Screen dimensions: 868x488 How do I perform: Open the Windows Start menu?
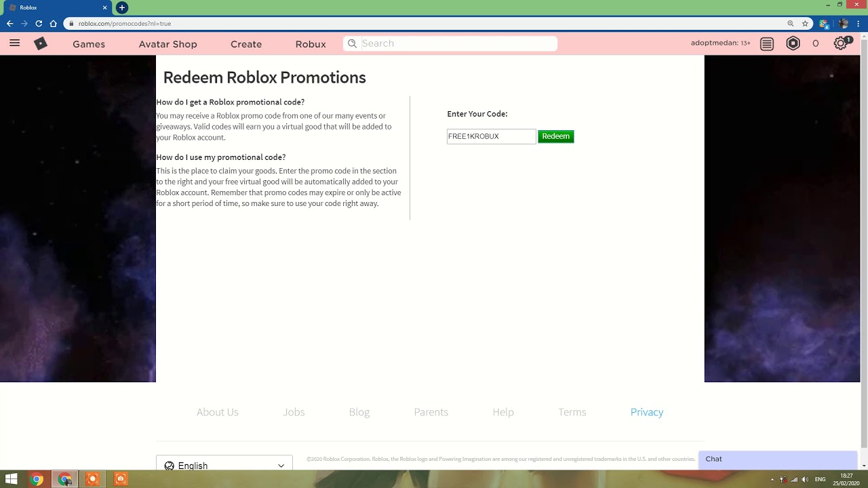tap(11, 479)
